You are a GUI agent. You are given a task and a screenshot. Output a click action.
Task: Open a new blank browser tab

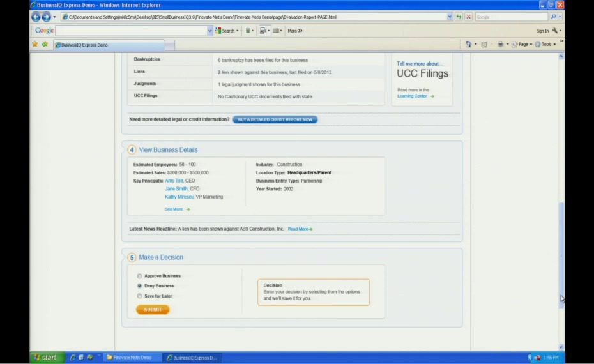(x=169, y=45)
